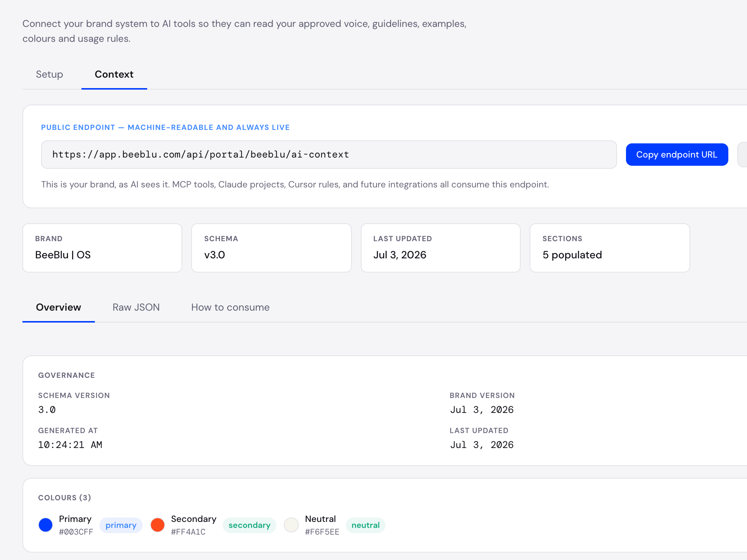Switch to the Setup tab
Viewport: 747px width, 560px height.
pos(49,74)
